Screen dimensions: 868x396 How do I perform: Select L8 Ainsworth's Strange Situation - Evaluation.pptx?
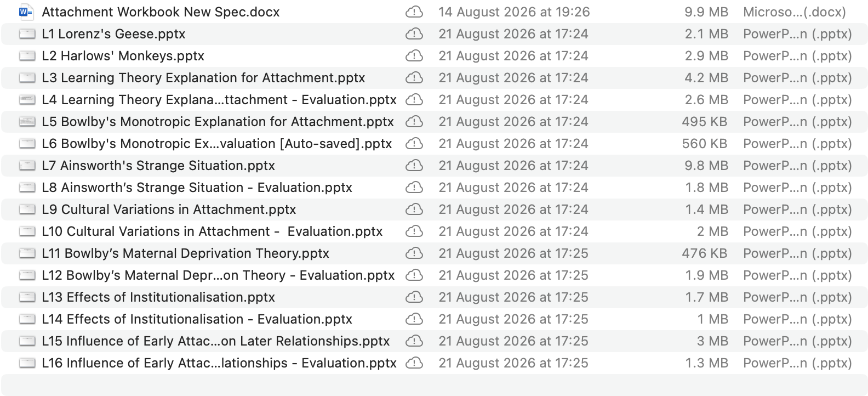[197, 188]
